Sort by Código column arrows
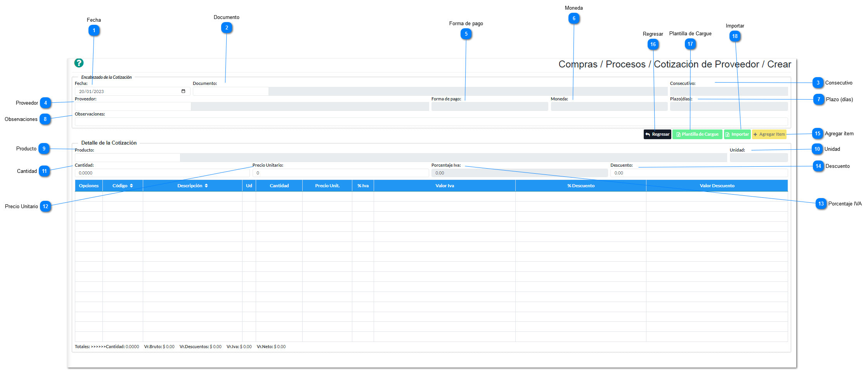The height and width of the screenshot is (371, 868). coord(132,186)
